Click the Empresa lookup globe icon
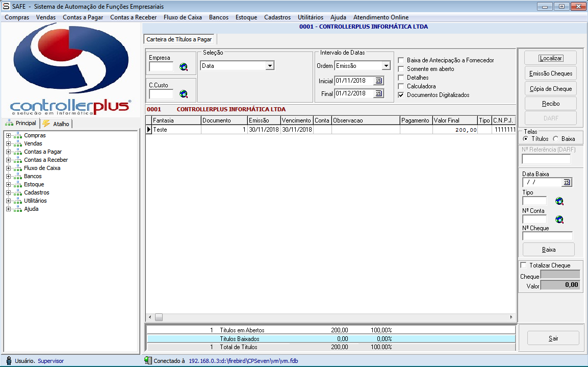588x367 pixels. [184, 67]
